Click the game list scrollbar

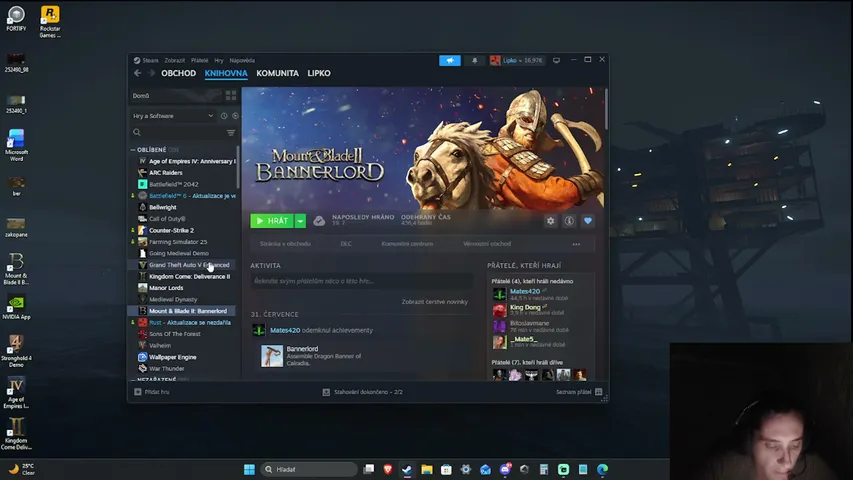tap(238, 168)
